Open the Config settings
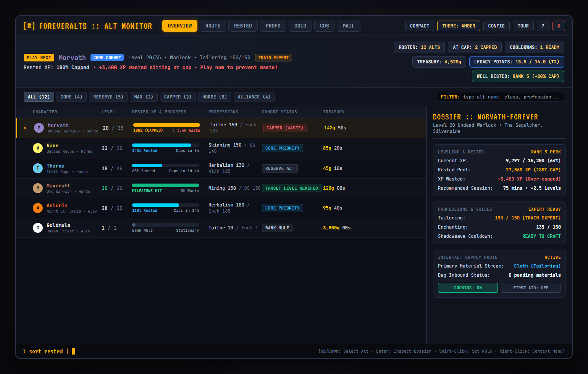The width and height of the screenshot is (588, 374). click(496, 26)
